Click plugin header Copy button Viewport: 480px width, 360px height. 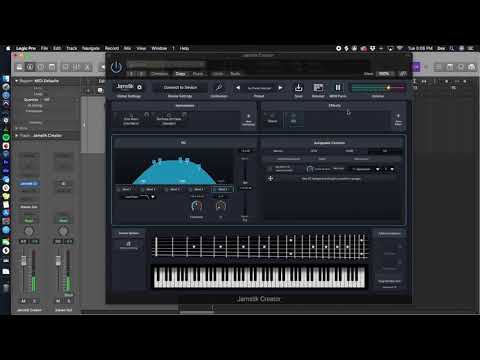180,74
